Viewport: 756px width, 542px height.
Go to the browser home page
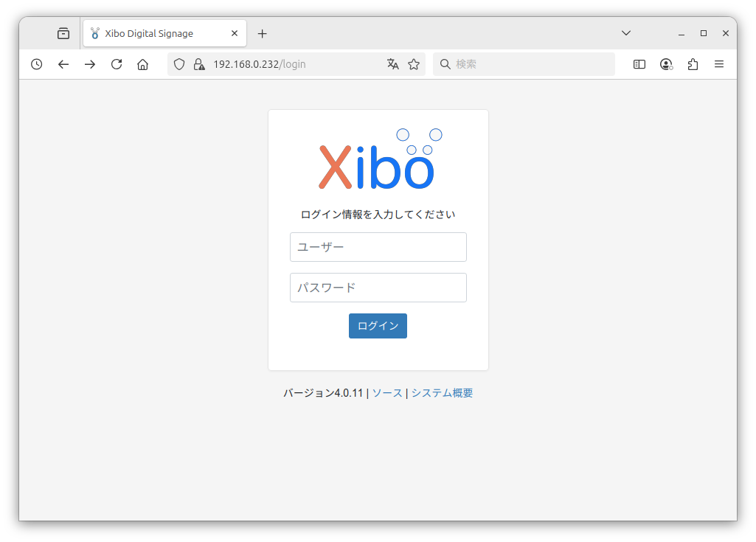click(x=142, y=64)
